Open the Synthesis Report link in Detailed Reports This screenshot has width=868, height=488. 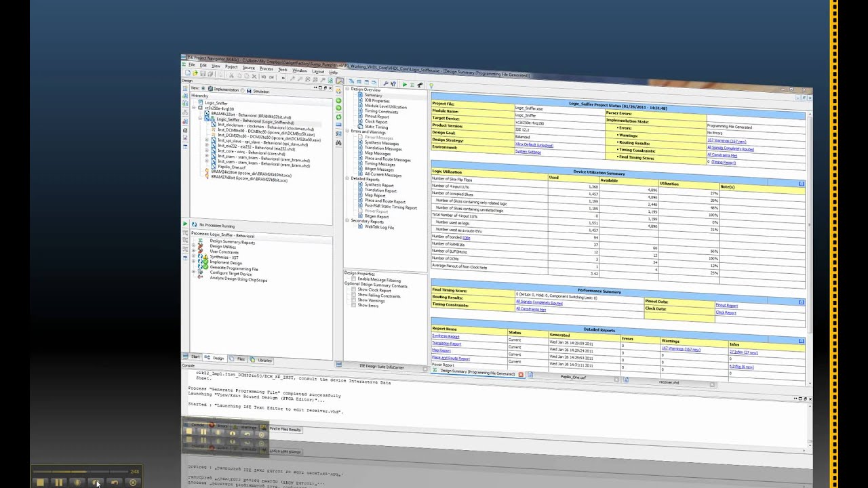tap(446, 336)
